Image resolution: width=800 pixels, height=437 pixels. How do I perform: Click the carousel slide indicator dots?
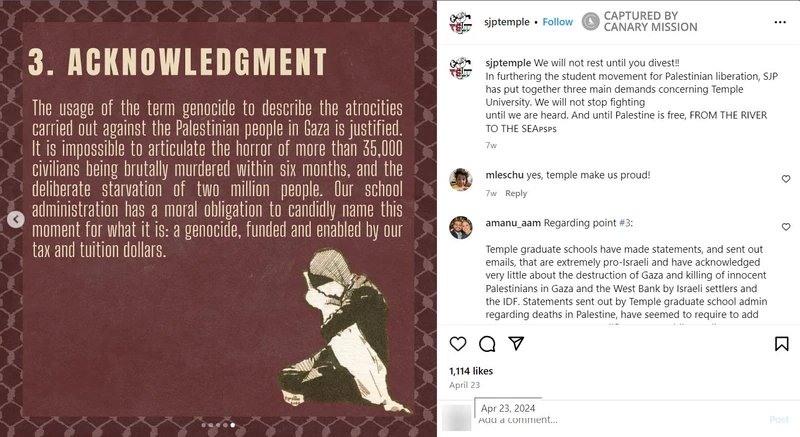tap(218, 425)
